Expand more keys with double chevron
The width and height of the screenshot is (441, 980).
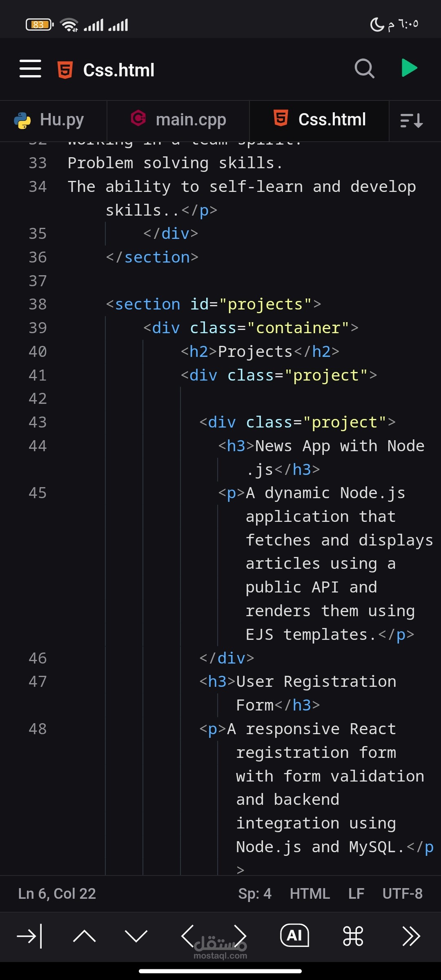(x=411, y=936)
